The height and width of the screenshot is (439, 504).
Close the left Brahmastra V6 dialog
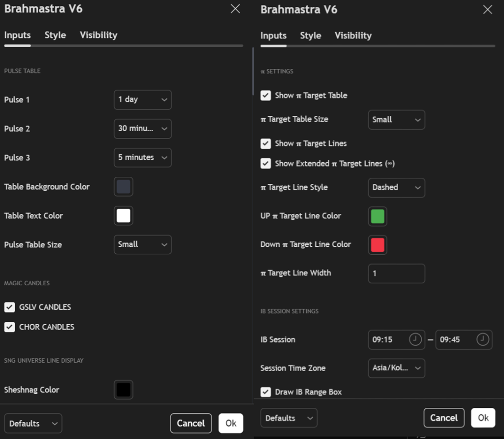point(235,9)
